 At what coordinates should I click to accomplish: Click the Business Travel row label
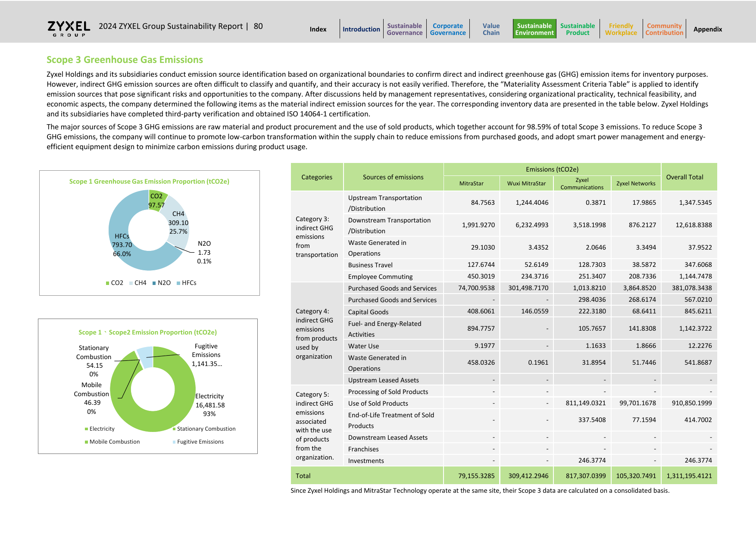pyautogui.click(x=370, y=265)
